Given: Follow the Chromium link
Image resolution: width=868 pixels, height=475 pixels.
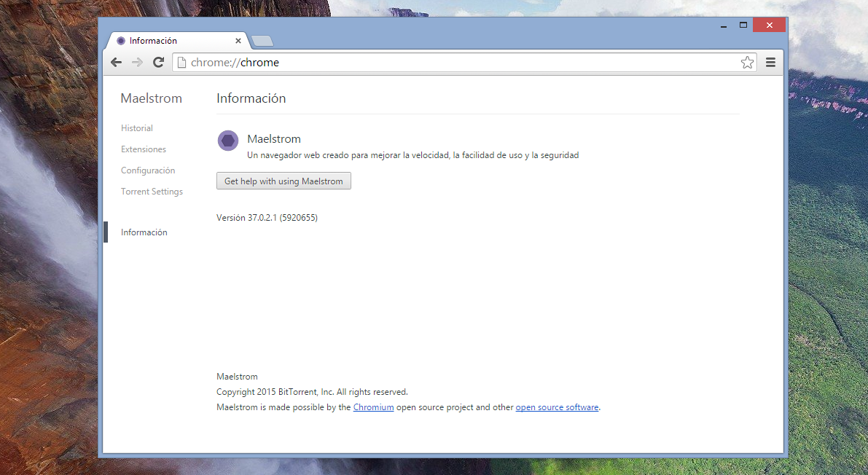Looking at the screenshot, I should tap(373, 407).
